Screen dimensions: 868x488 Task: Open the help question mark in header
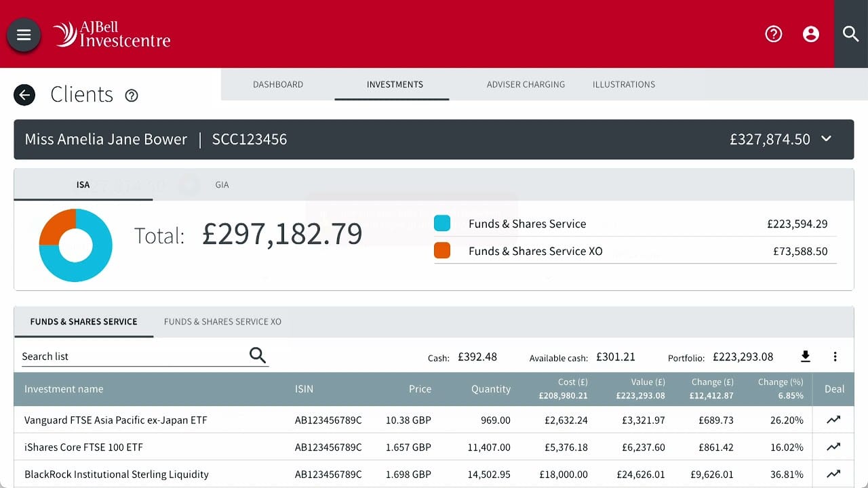click(x=774, y=34)
